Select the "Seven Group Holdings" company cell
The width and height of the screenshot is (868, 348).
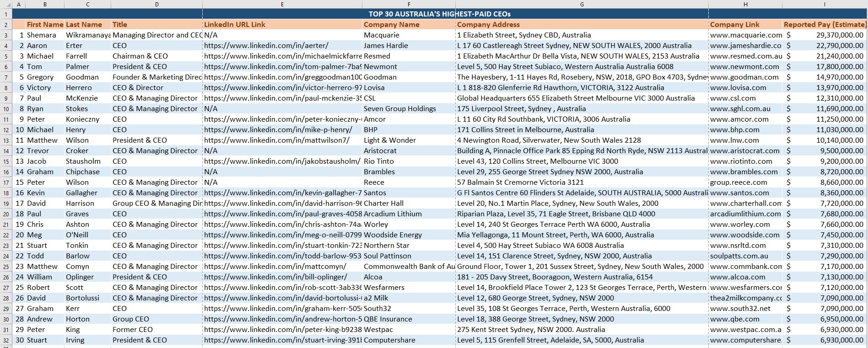[409, 109]
